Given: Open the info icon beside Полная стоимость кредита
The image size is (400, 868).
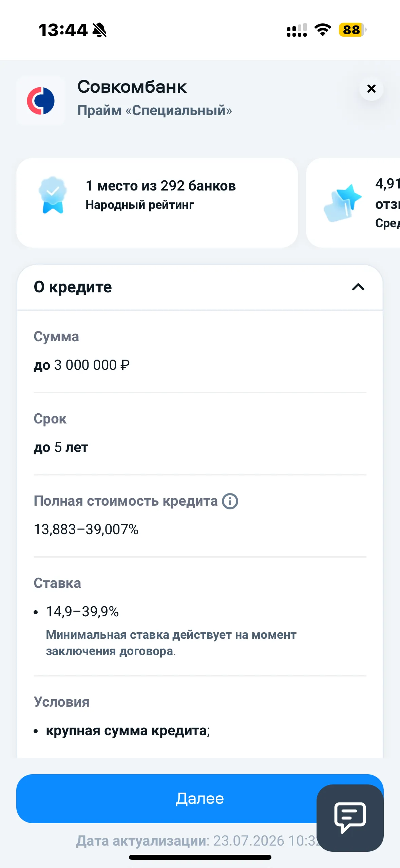Looking at the screenshot, I should 230,501.
